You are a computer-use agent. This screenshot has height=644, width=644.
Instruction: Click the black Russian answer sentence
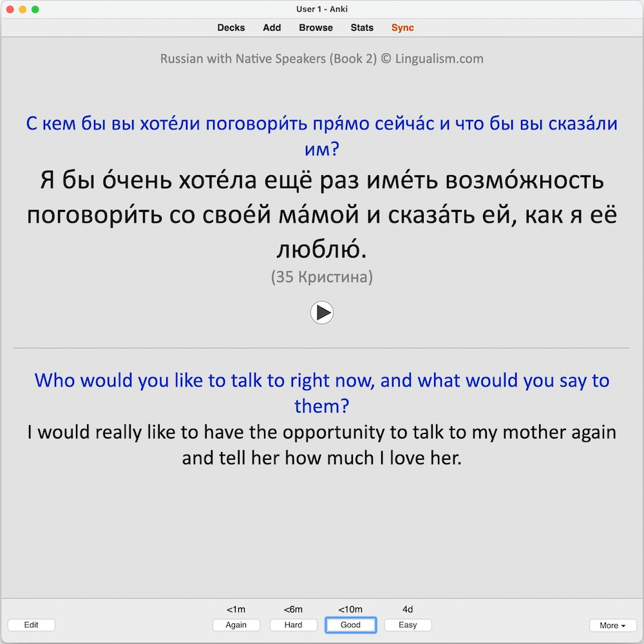tap(321, 214)
